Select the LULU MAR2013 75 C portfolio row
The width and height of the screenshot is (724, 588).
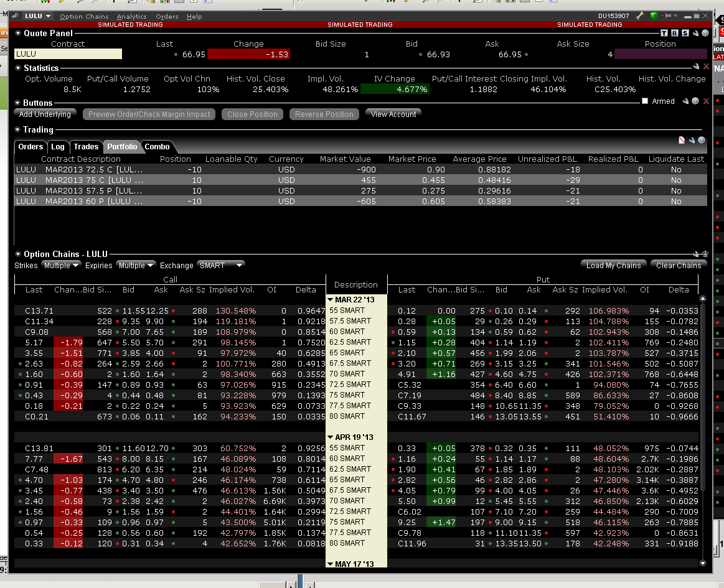360,180
